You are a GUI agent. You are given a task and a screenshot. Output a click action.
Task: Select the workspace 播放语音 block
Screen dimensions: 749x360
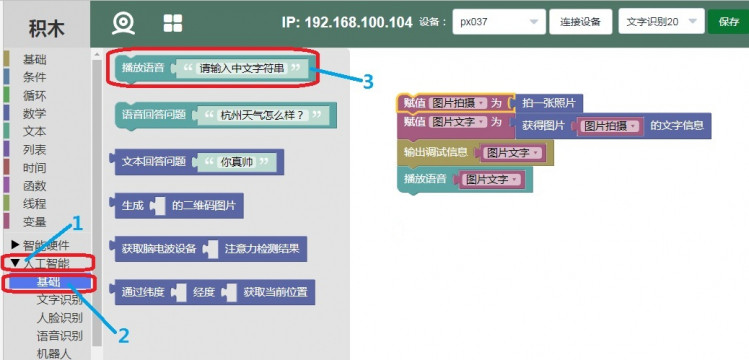click(x=424, y=179)
